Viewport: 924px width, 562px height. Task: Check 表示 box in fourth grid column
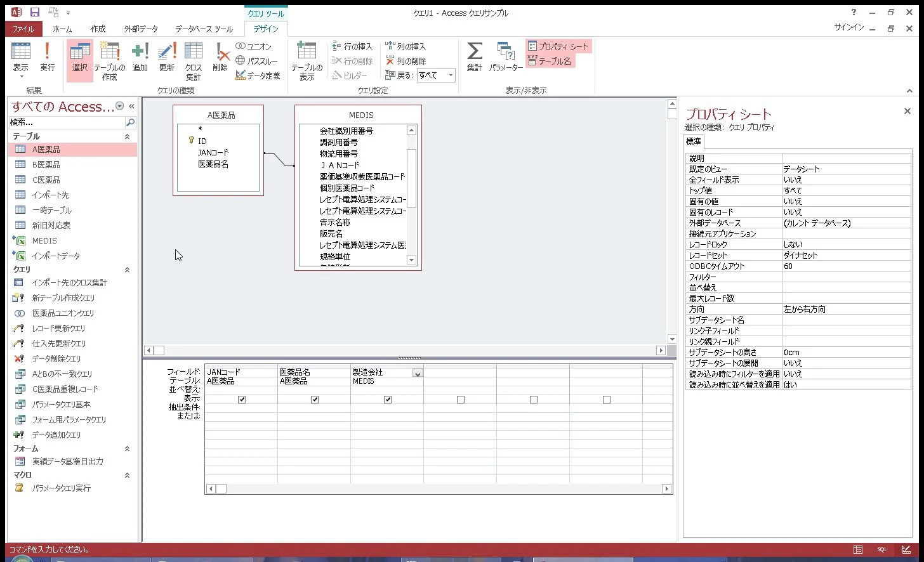tap(461, 400)
